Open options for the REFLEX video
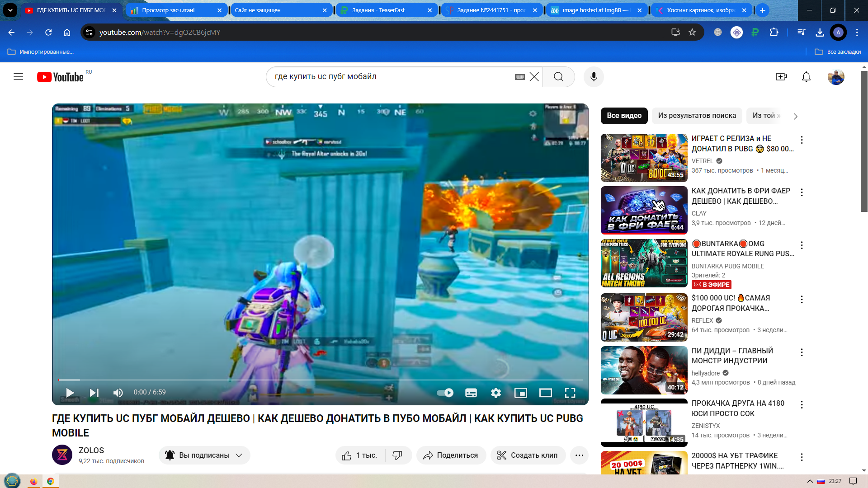This screenshot has width=868, height=488. point(802,300)
